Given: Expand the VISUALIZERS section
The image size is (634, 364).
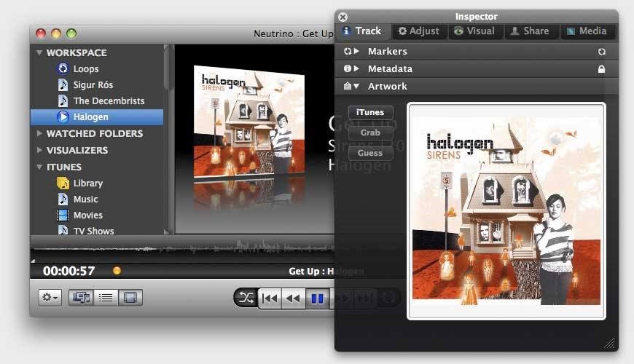Looking at the screenshot, I should point(39,150).
